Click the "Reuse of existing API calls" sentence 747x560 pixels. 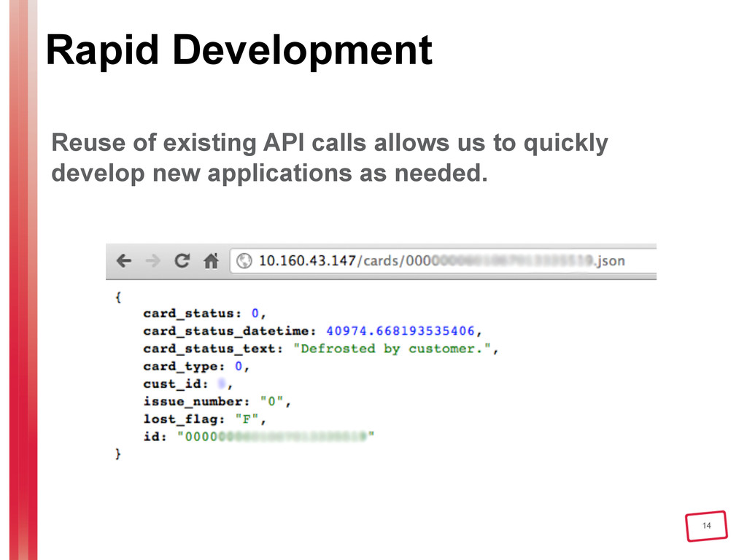pos(329,157)
